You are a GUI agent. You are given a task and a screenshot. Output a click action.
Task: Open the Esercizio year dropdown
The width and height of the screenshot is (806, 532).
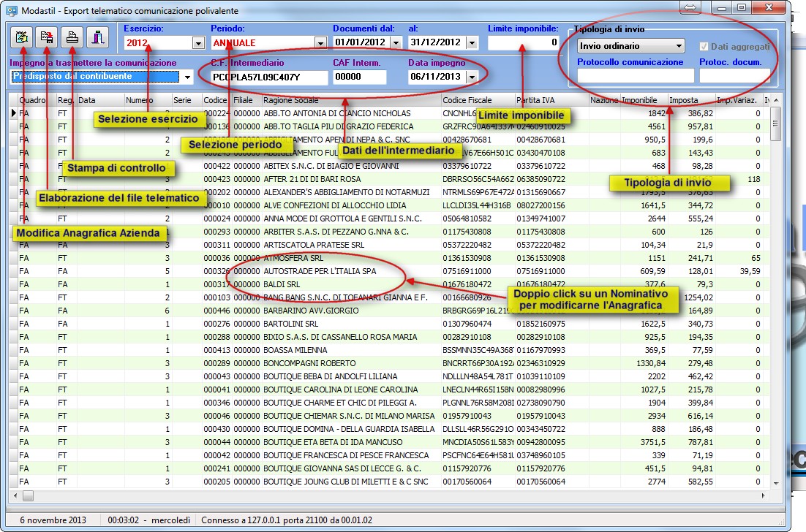[x=197, y=43]
